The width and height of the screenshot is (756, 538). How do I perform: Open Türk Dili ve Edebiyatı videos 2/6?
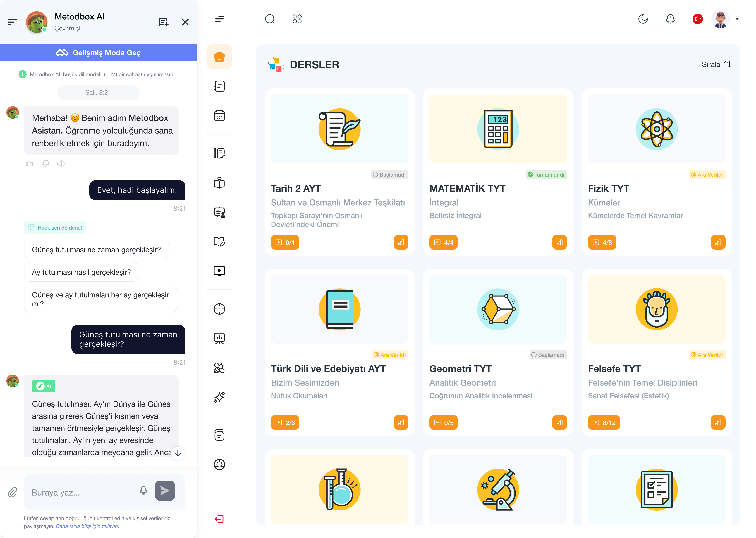(285, 423)
